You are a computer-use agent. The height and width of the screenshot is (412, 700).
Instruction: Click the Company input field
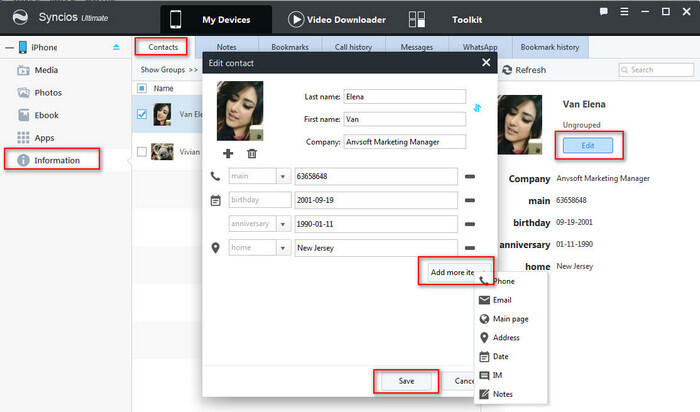(x=404, y=141)
